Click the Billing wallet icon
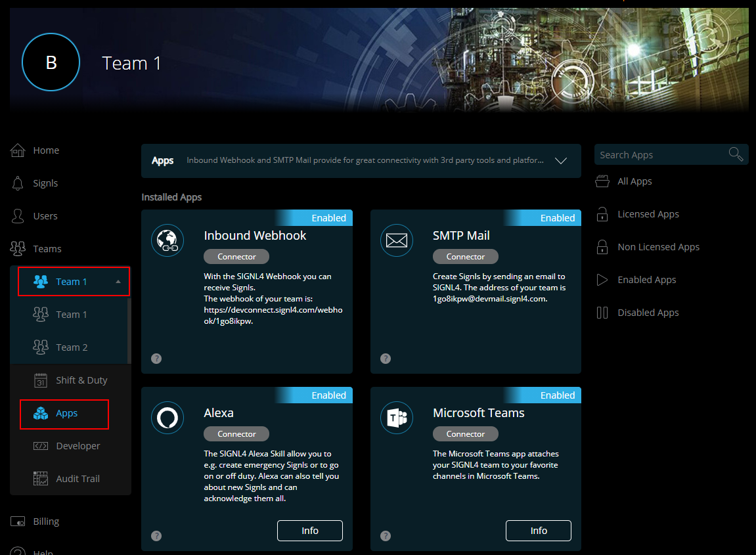 pos(18,522)
